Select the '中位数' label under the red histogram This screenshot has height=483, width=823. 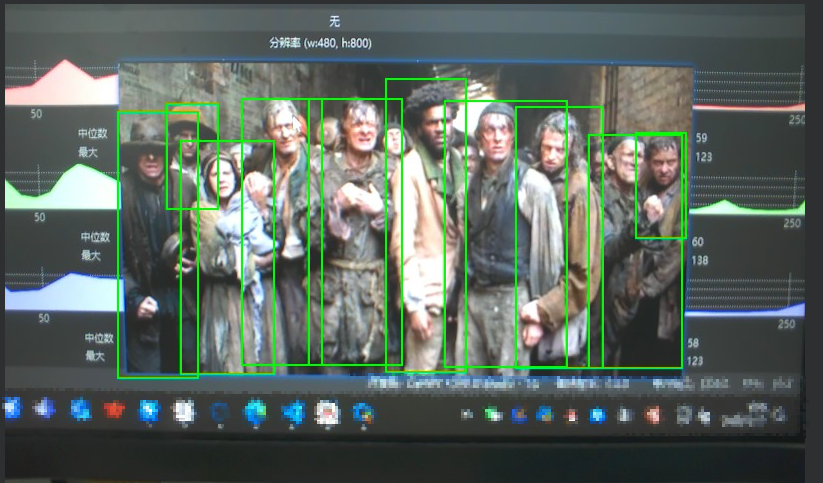coord(92,133)
